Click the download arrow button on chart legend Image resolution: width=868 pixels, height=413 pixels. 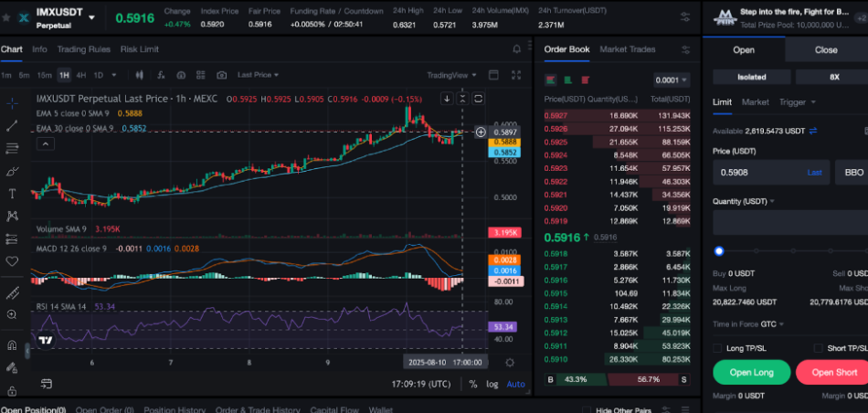click(447, 99)
